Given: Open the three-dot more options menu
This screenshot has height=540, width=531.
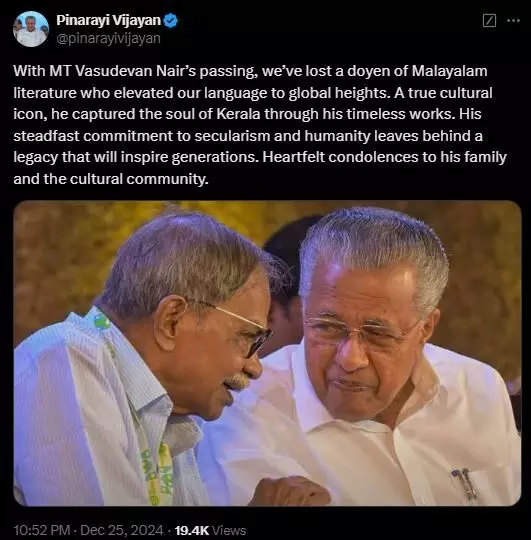Looking at the screenshot, I should click(513, 21).
